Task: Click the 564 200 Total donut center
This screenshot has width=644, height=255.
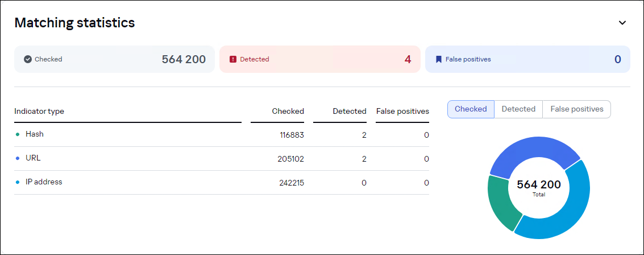Action: 539,187
